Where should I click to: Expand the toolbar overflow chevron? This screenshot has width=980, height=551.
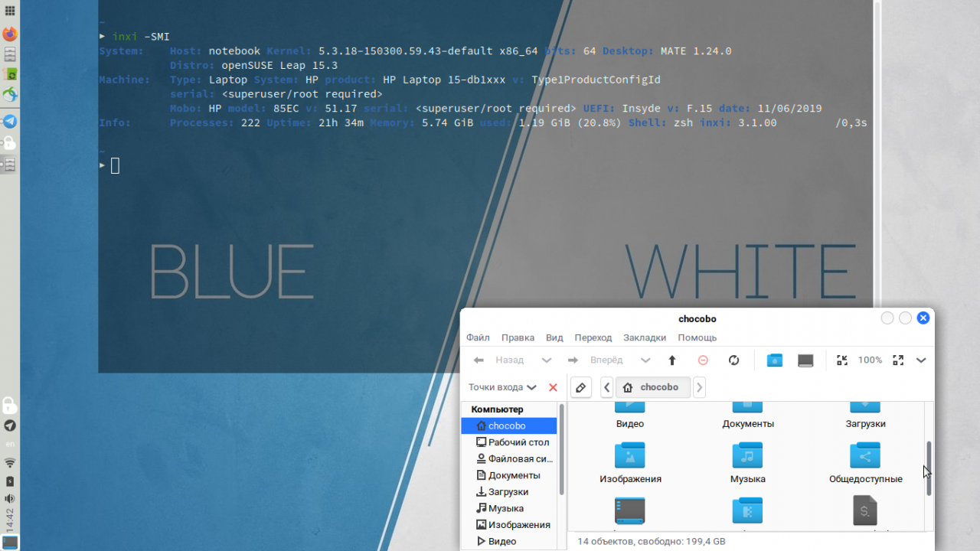[921, 360]
